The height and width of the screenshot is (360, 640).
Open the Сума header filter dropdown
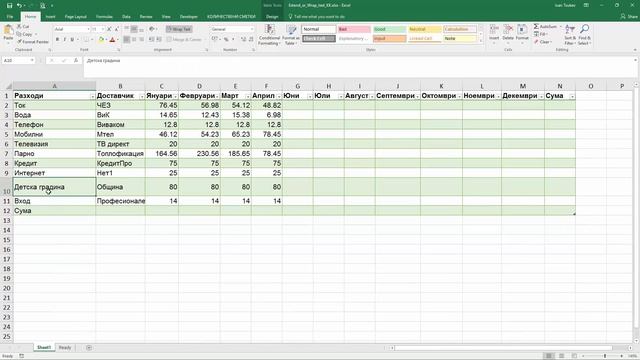(x=572, y=96)
